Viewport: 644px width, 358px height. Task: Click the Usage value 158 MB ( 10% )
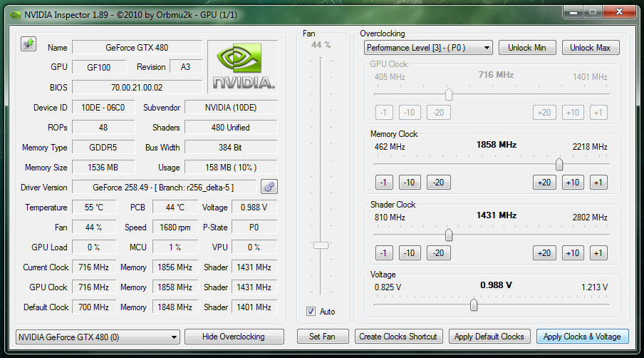pyautogui.click(x=232, y=168)
